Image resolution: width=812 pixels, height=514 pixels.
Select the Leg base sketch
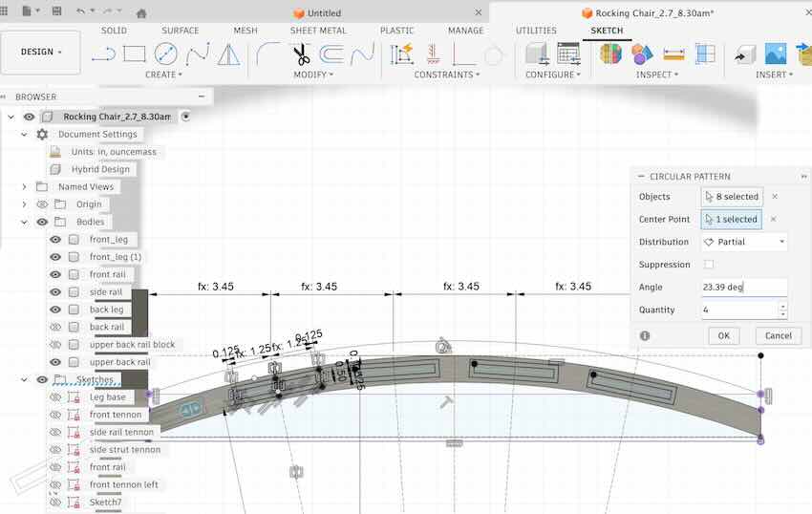pos(107,397)
